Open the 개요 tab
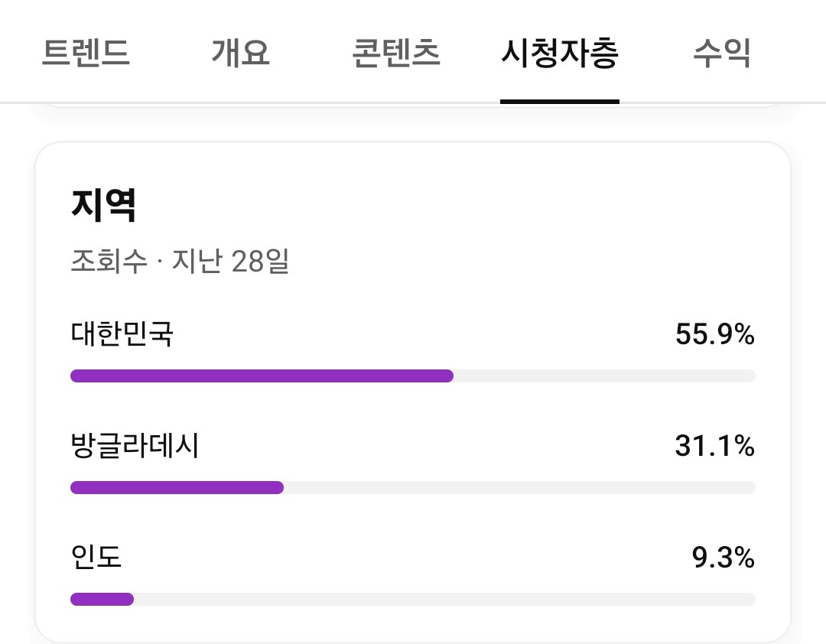 click(x=240, y=54)
